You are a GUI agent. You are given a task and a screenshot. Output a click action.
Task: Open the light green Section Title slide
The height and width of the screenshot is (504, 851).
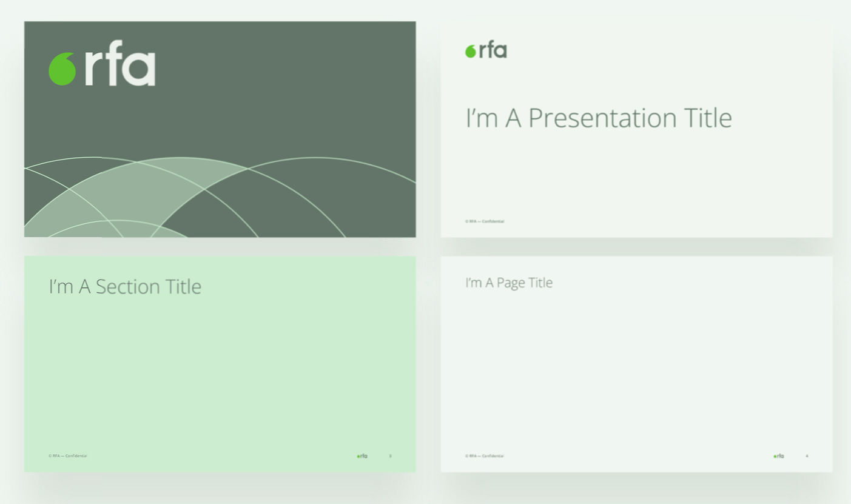(220, 364)
